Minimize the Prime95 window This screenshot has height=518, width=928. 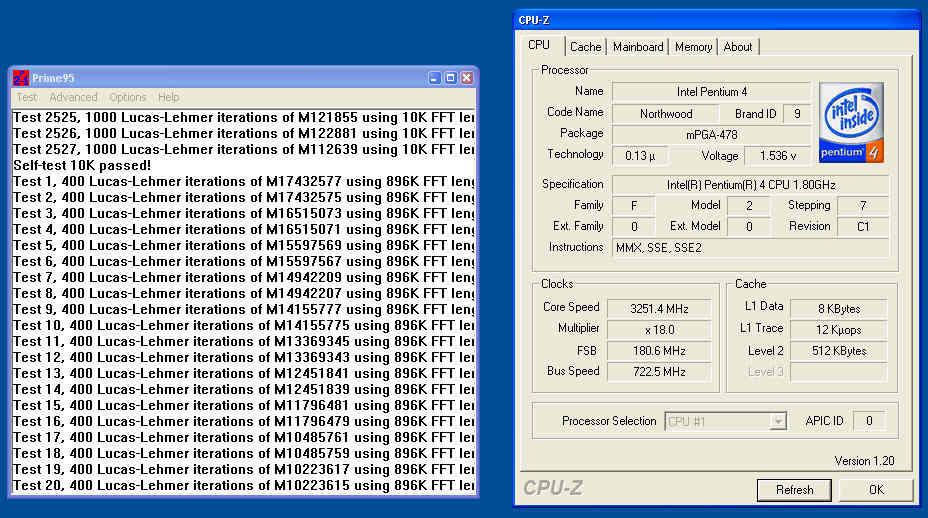click(434, 78)
